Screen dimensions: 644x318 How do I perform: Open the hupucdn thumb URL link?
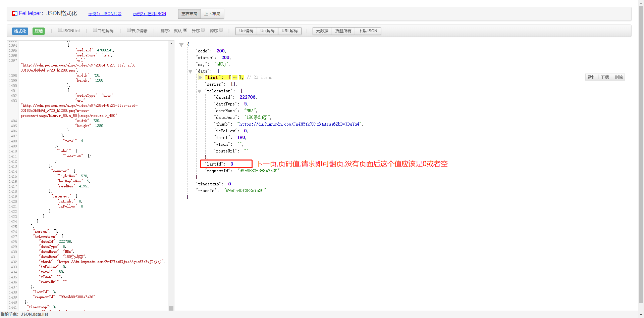click(x=299, y=124)
